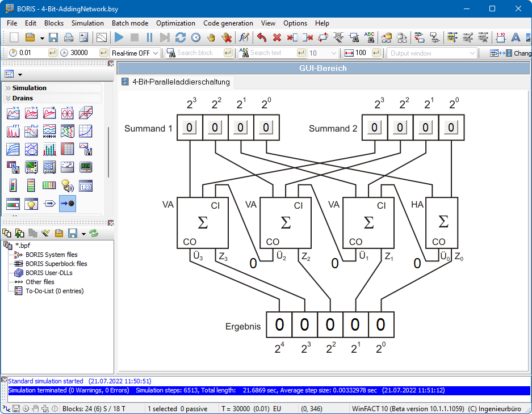Screen dimensions: 532x414
Task: Open the Real-time OFF dropdown
Action: click(135, 53)
